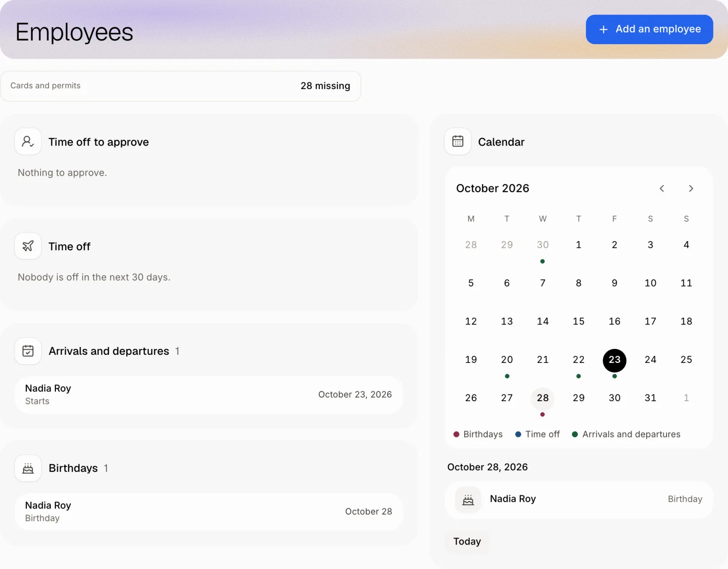Viewport: 728px width, 569px height.
Task: Select November 1 in the calendar's last row
Action: pyautogui.click(x=686, y=398)
